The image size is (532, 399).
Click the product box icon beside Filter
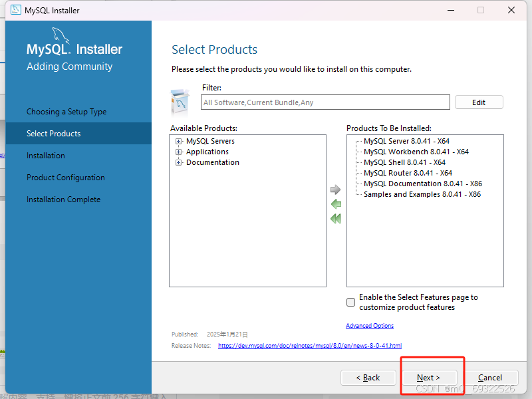coord(180,102)
